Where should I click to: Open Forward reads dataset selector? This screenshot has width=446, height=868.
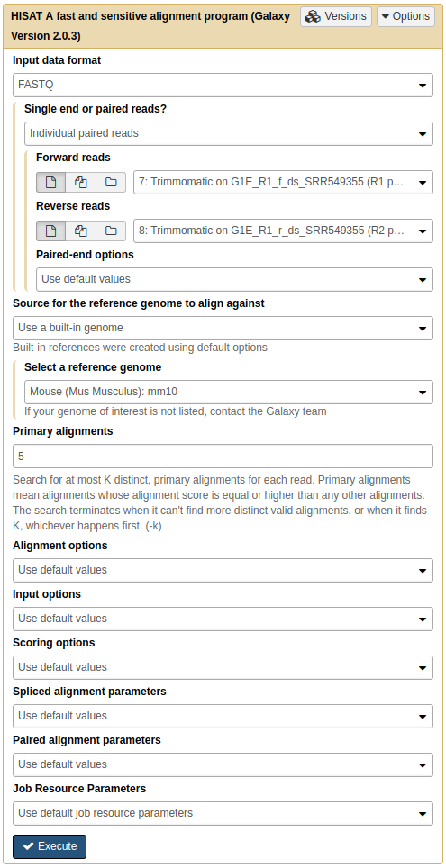point(283,182)
